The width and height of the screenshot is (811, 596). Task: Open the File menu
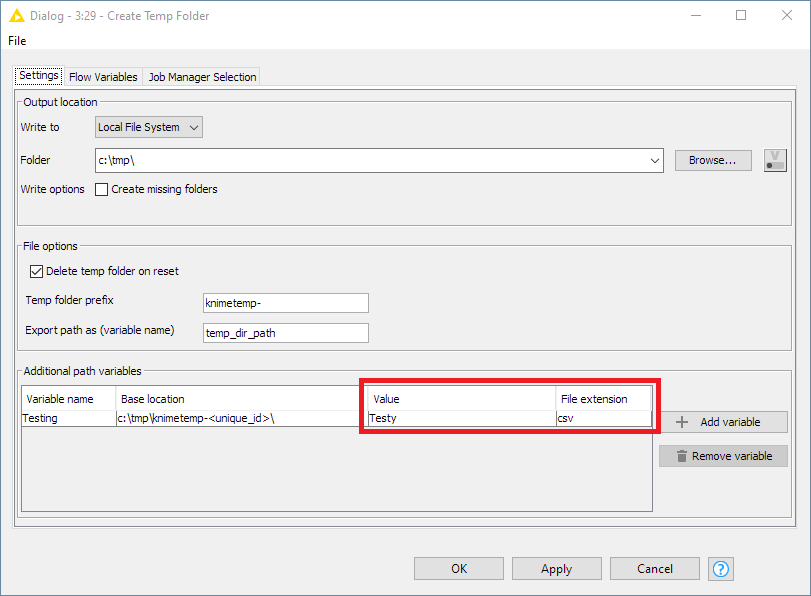pyautogui.click(x=17, y=41)
